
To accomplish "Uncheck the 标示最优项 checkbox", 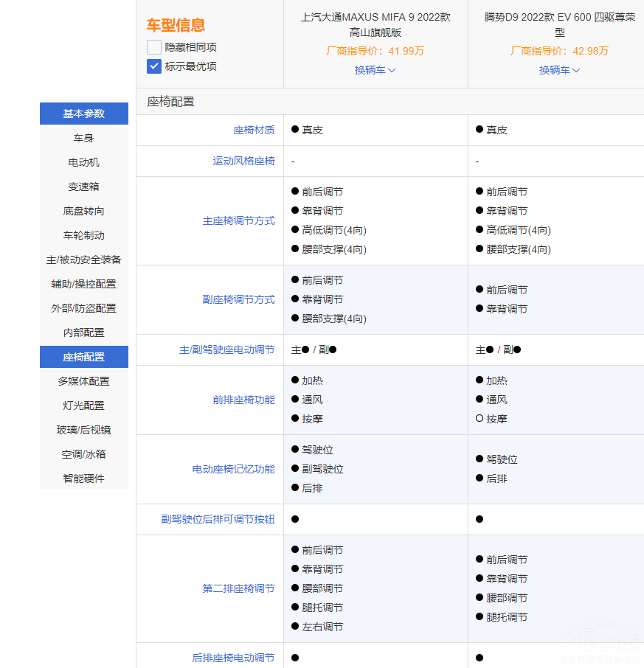I will (153, 66).
